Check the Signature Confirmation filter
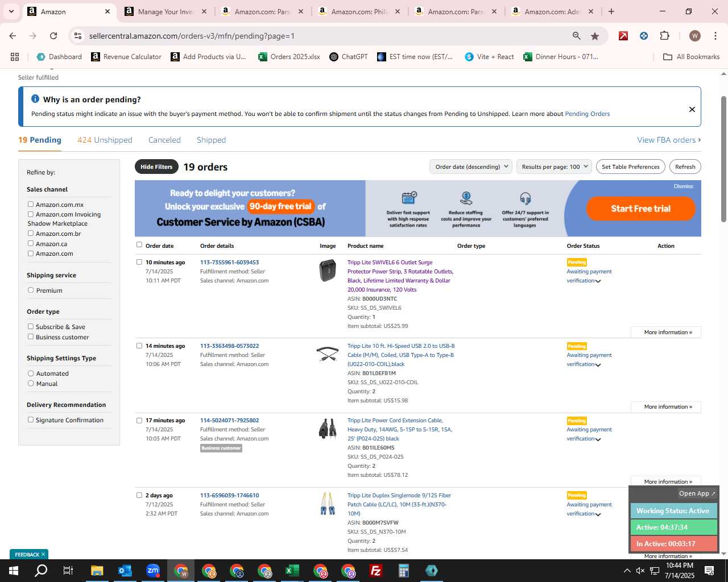This screenshot has width=728, height=582. (31, 419)
